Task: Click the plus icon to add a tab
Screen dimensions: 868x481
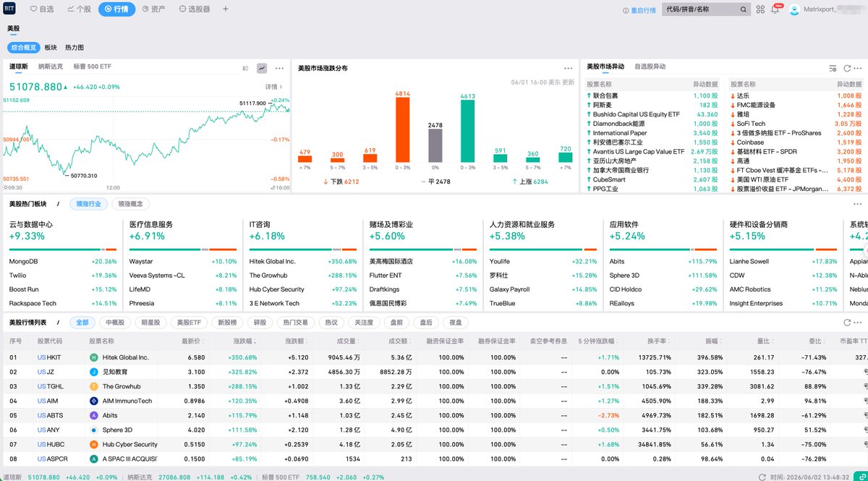Action: point(226,9)
